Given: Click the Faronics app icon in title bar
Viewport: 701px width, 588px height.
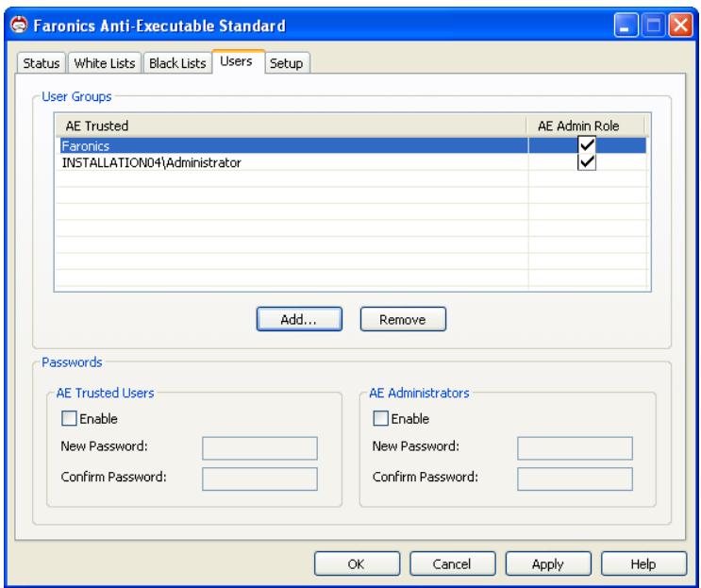Looking at the screenshot, I should pos(19,25).
